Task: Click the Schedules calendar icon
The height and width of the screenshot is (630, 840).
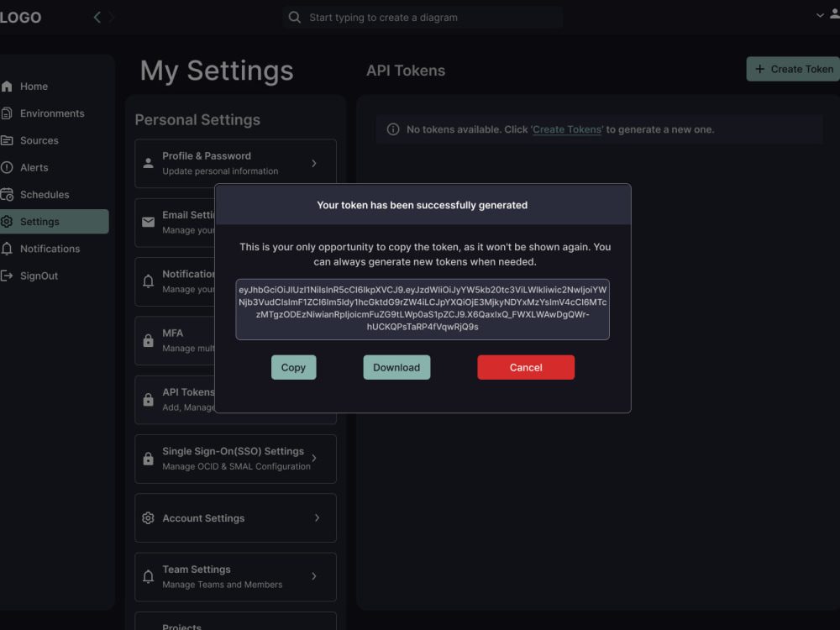Action: [x=7, y=195]
